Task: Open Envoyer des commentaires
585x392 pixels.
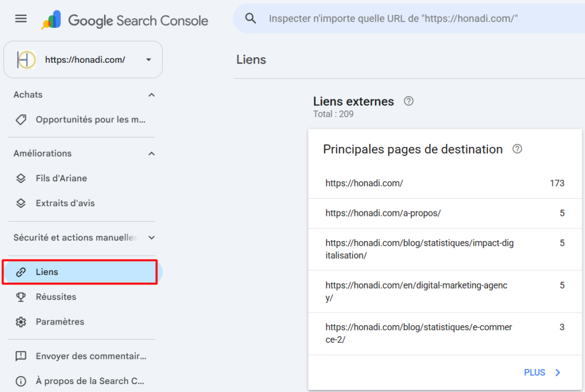Action: point(83,356)
